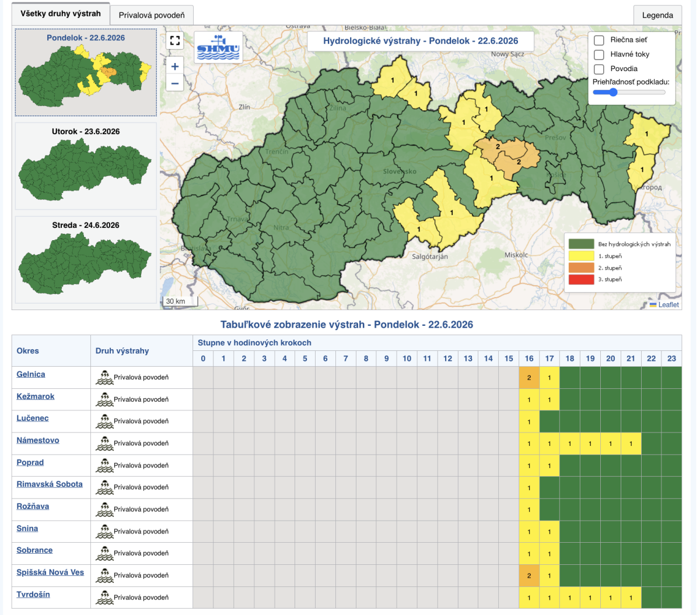Toggle fullscreen map view icon
Viewport: 700px width, 615px height.
point(174,40)
